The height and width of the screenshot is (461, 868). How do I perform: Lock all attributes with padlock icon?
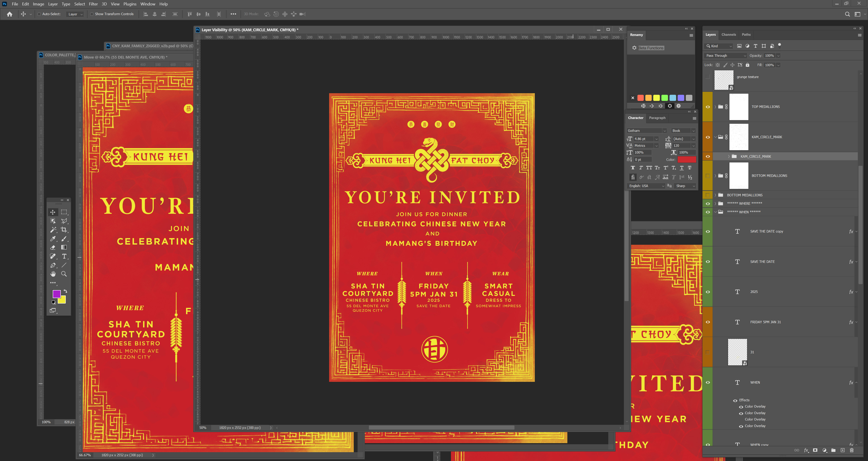click(747, 65)
